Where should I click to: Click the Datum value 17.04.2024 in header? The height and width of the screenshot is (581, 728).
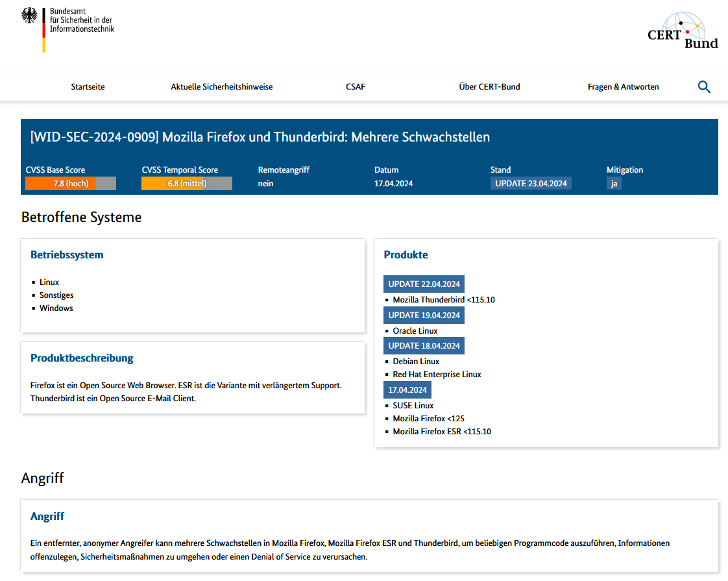pyautogui.click(x=394, y=184)
